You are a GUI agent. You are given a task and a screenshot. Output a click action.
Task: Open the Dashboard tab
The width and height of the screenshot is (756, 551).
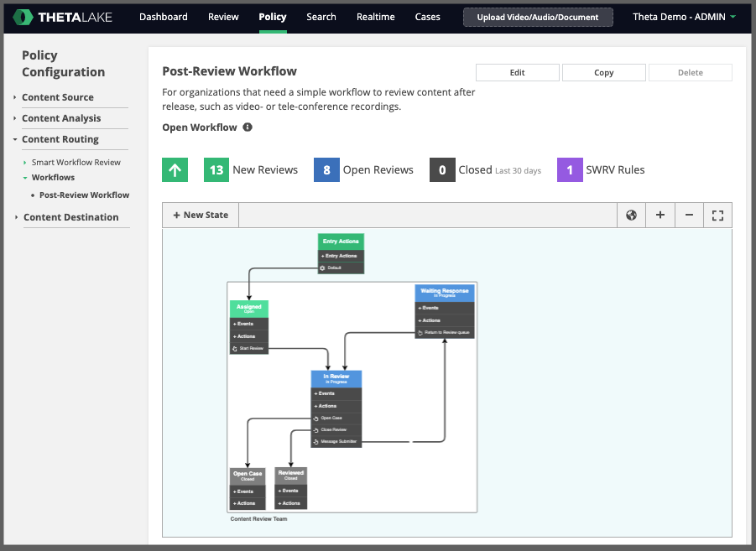[164, 17]
